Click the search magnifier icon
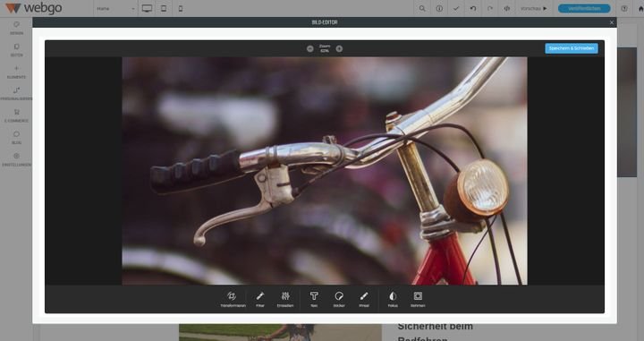 (422, 9)
